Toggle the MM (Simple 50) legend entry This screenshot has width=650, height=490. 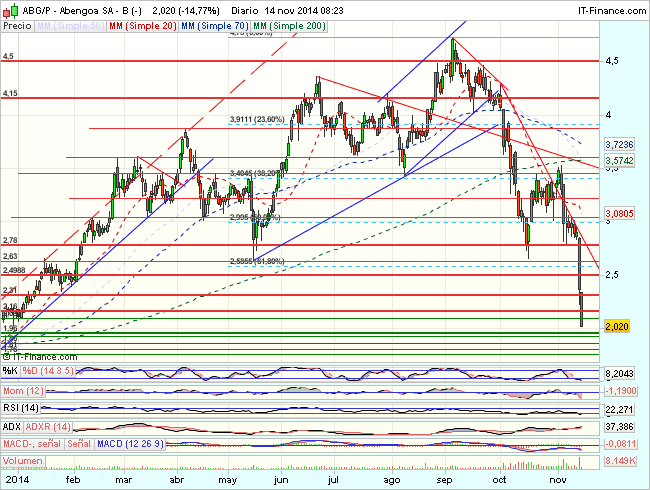click(x=70, y=26)
